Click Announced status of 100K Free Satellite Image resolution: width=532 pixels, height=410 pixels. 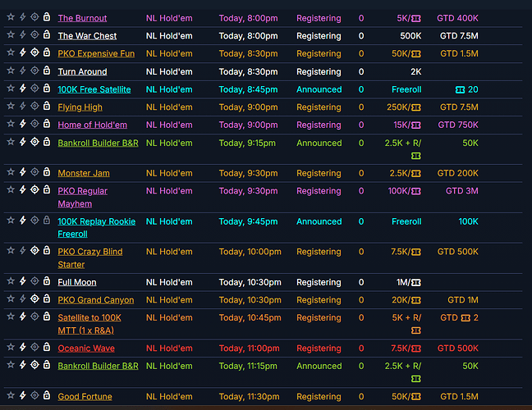pyautogui.click(x=319, y=89)
